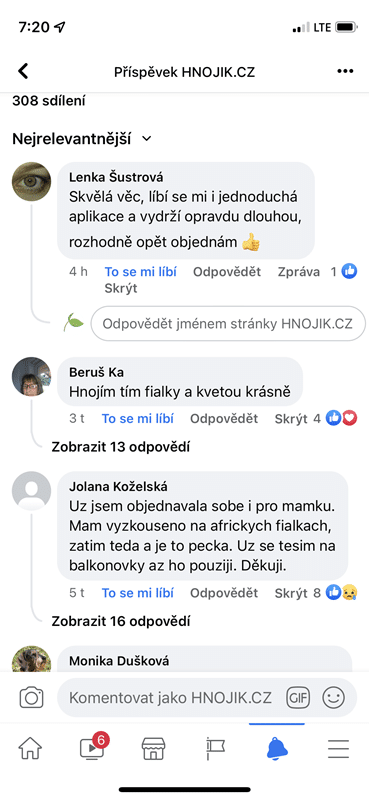Like Lenka Šustrová's comment

click(x=141, y=272)
